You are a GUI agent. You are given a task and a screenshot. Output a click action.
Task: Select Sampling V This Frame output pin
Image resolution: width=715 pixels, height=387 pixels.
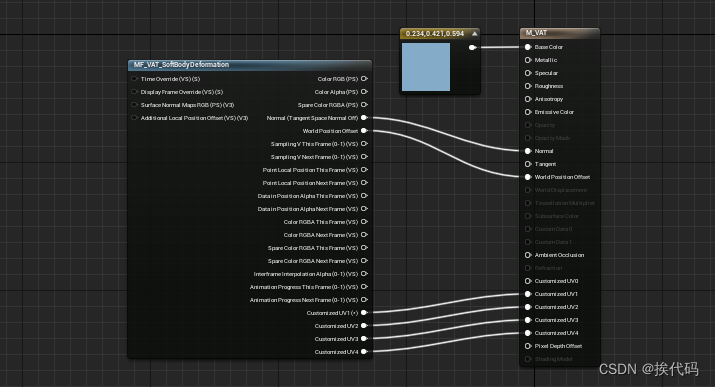click(x=364, y=144)
